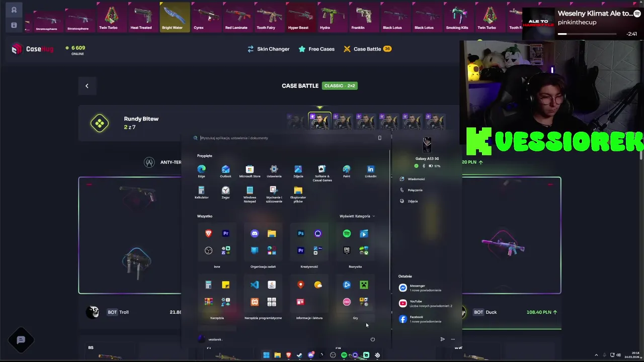Launch Epic Games in Rozrywka group

(x=347, y=250)
